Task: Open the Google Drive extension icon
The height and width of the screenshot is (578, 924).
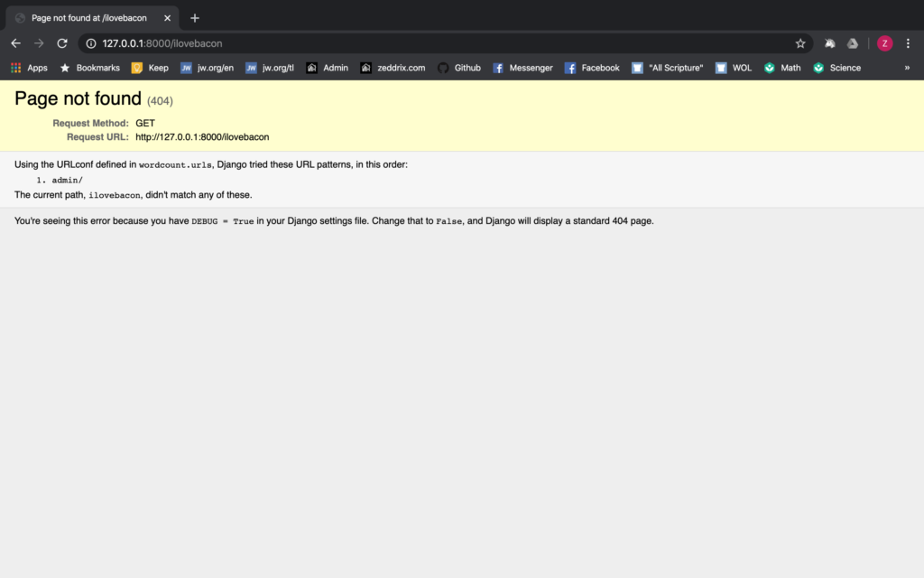Action: point(853,43)
